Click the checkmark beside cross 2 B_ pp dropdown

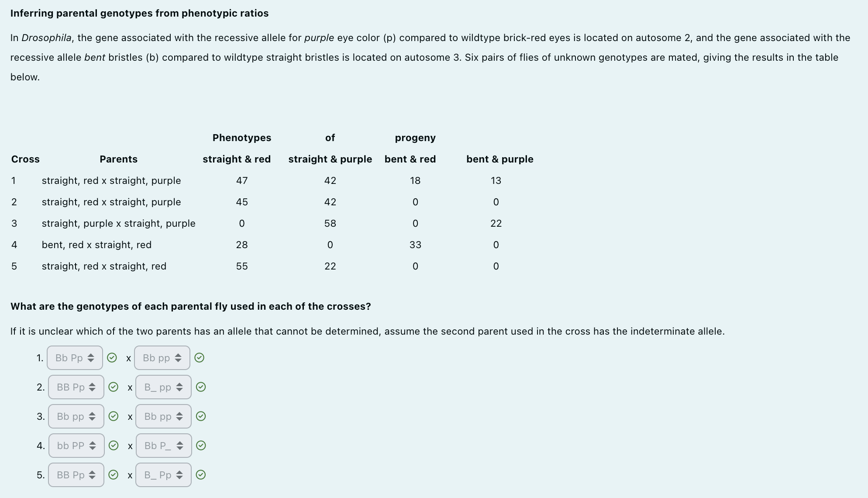coord(201,387)
